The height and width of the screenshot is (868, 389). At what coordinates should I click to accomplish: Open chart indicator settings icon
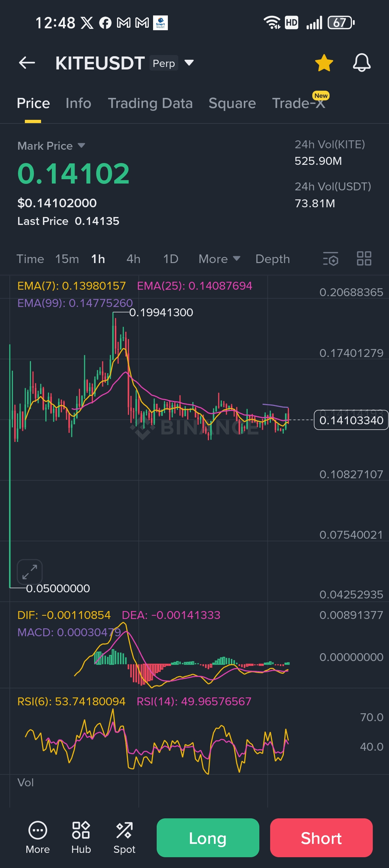click(331, 259)
